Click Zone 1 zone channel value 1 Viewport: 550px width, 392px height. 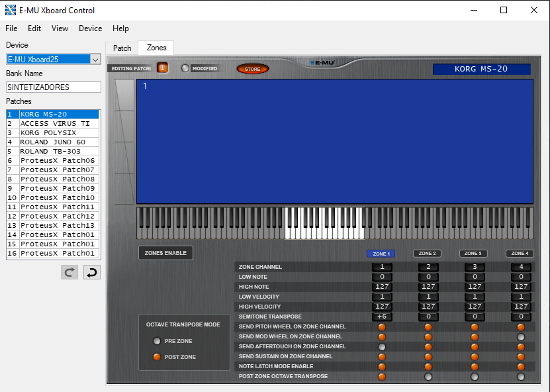click(x=382, y=267)
